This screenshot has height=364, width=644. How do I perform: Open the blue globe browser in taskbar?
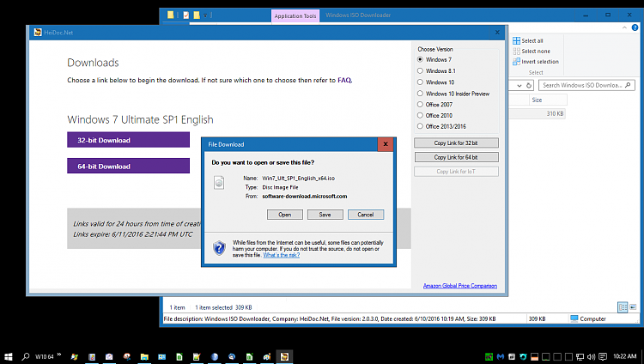pyautogui.click(x=215, y=356)
